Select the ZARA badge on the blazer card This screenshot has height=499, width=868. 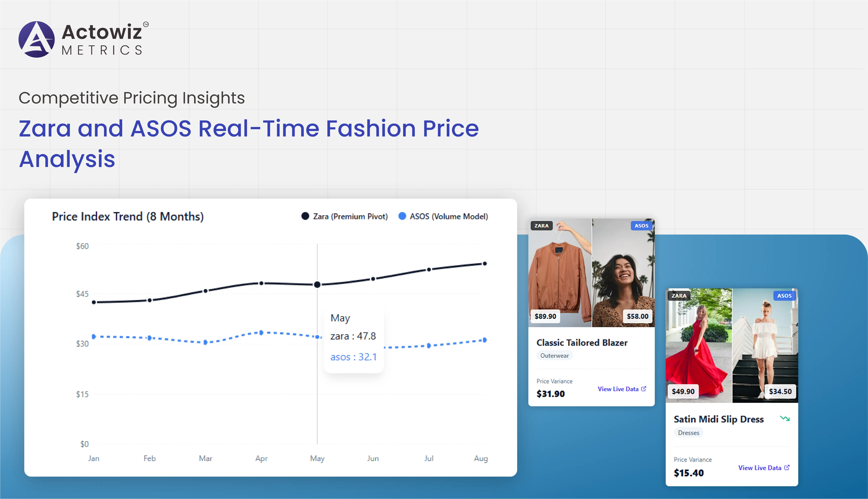[x=541, y=226]
